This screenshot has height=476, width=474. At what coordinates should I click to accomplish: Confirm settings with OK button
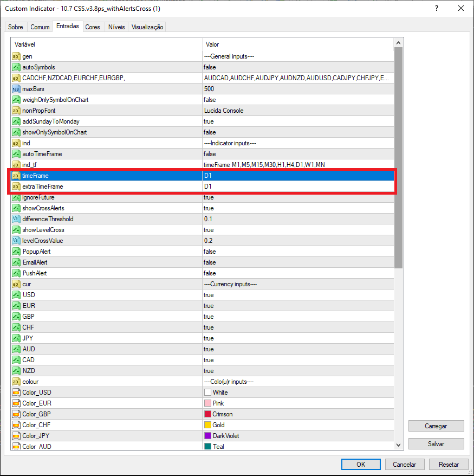point(361,465)
